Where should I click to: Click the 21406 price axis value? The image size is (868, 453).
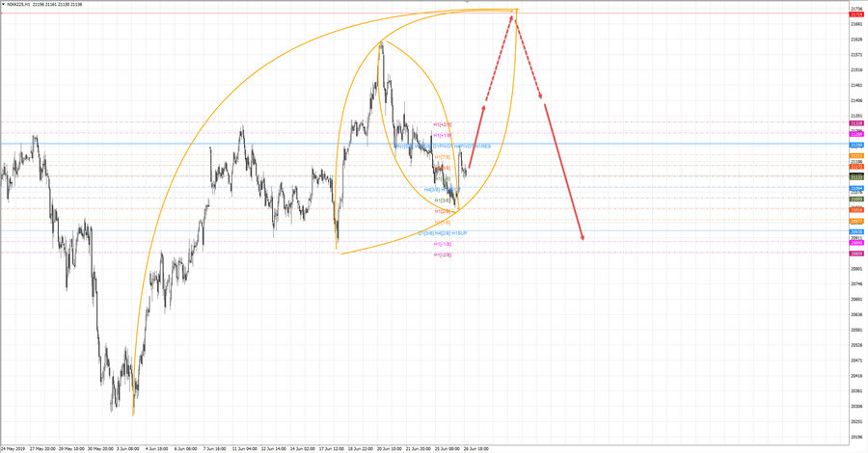pyautogui.click(x=856, y=100)
